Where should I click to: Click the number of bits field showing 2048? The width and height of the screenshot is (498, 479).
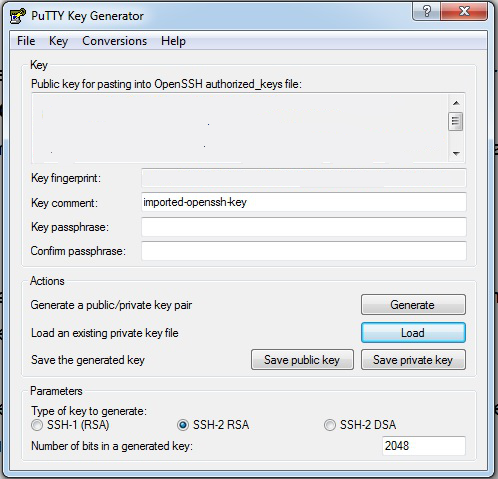pos(424,446)
